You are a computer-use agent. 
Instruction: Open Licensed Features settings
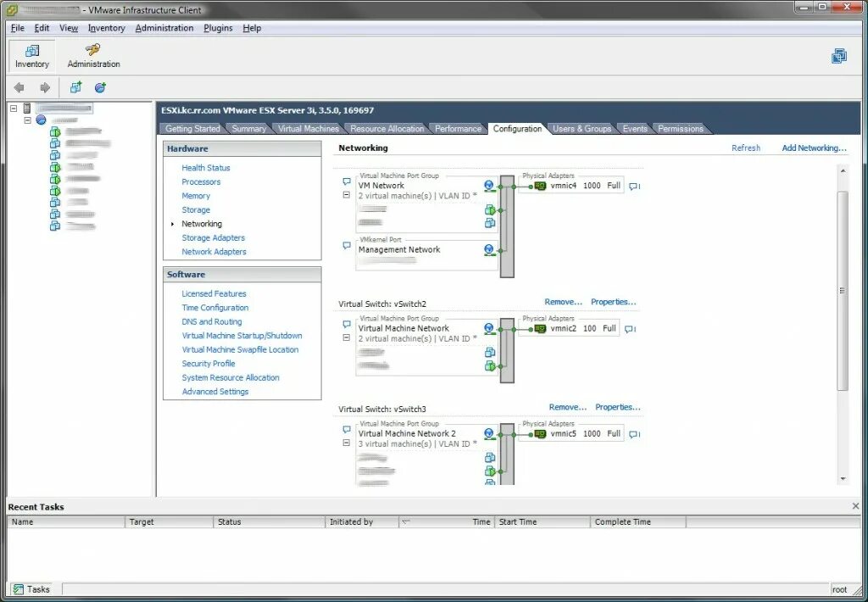pyautogui.click(x=214, y=293)
